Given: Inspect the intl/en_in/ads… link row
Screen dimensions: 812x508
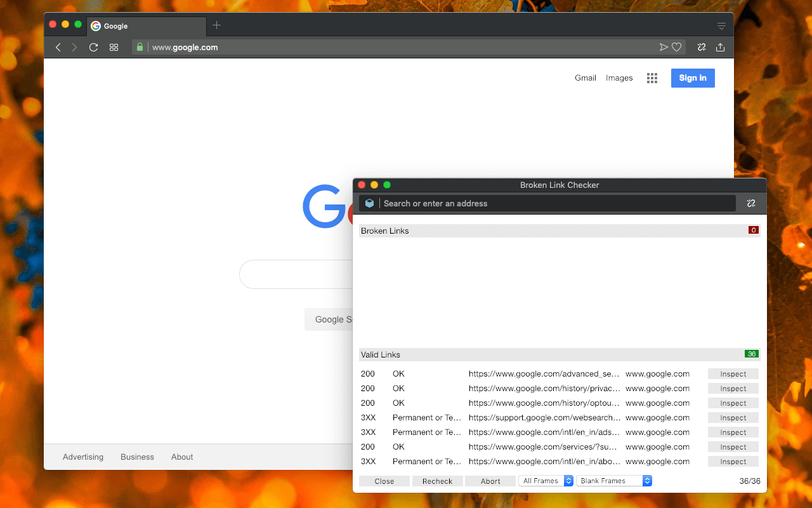Looking at the screenshot, I should tap(733, 432).
